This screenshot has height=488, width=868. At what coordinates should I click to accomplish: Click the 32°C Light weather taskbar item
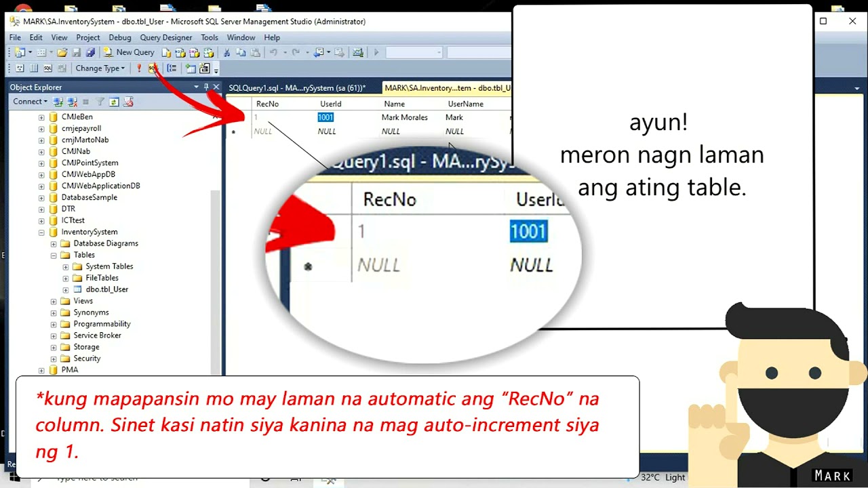(663, 477)
